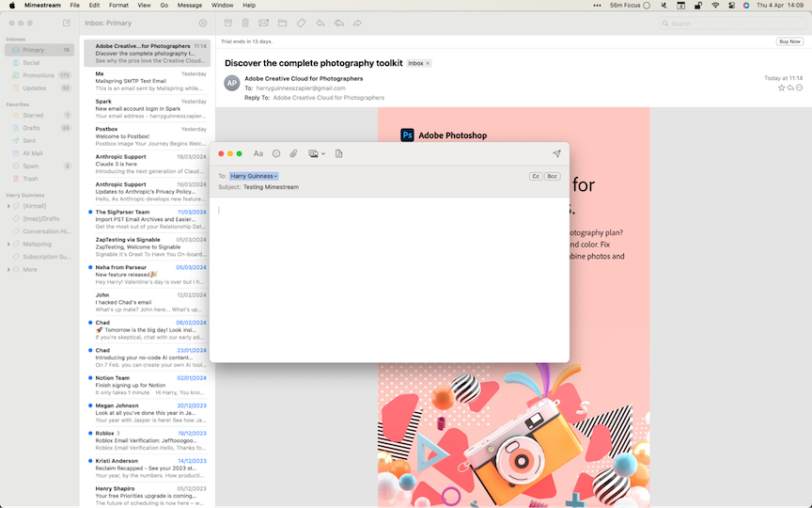Image resolution: width=812 pixels, height=508 pixels.
Task: Open more actions icon in message header
Action: (799, 87)
